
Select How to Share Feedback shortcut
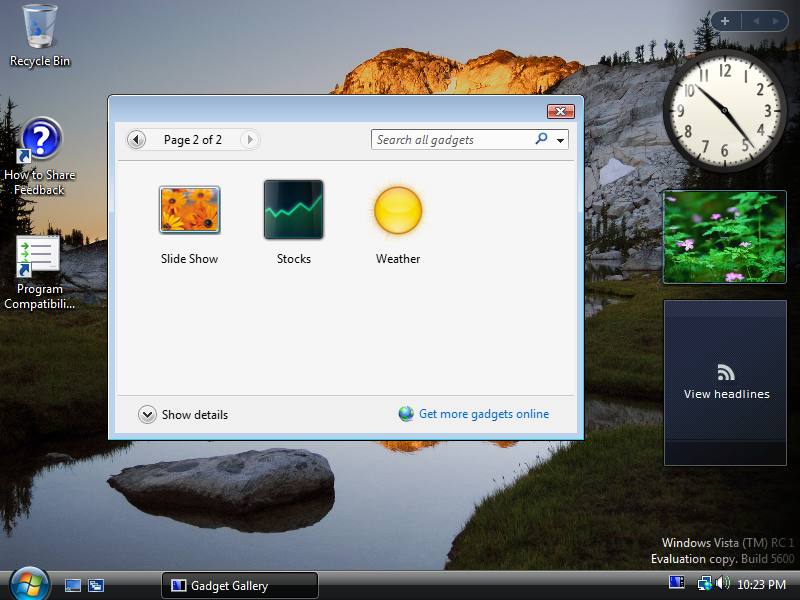coord(40,157)
